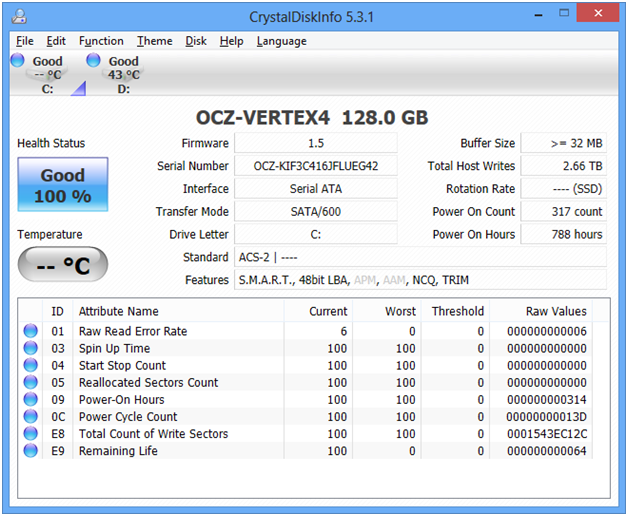Click the Attribute Name column header
This screenshot has width=628, height=516.
click(179, 311)
